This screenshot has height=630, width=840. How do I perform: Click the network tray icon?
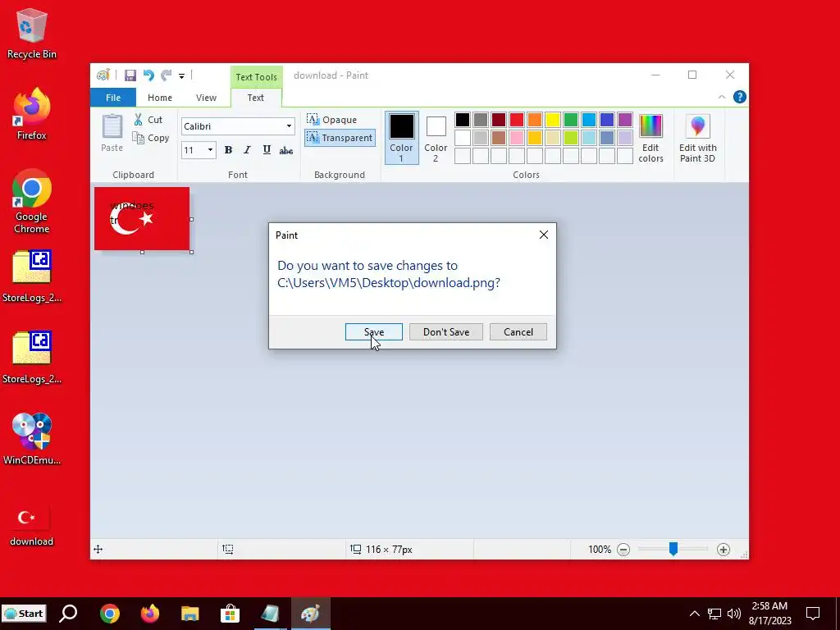[x=714, y=614]
